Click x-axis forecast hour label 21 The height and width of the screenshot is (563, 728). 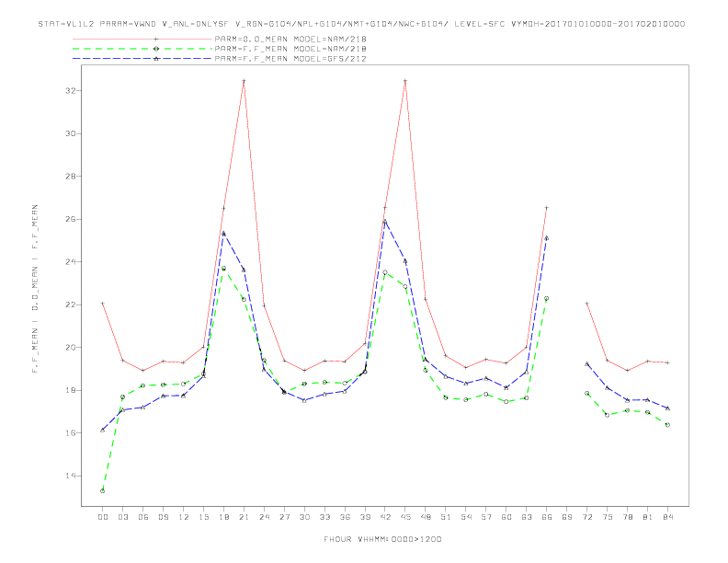point(244,517)
